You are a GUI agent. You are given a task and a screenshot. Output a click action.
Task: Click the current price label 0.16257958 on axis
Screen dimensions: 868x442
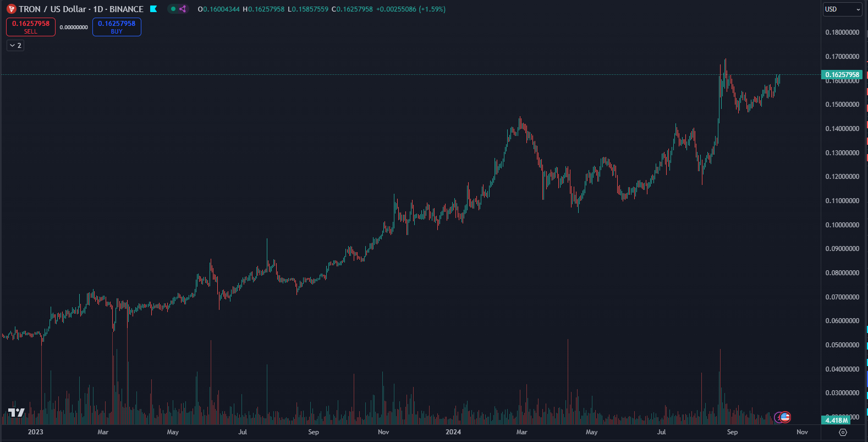tap(842, 75)
